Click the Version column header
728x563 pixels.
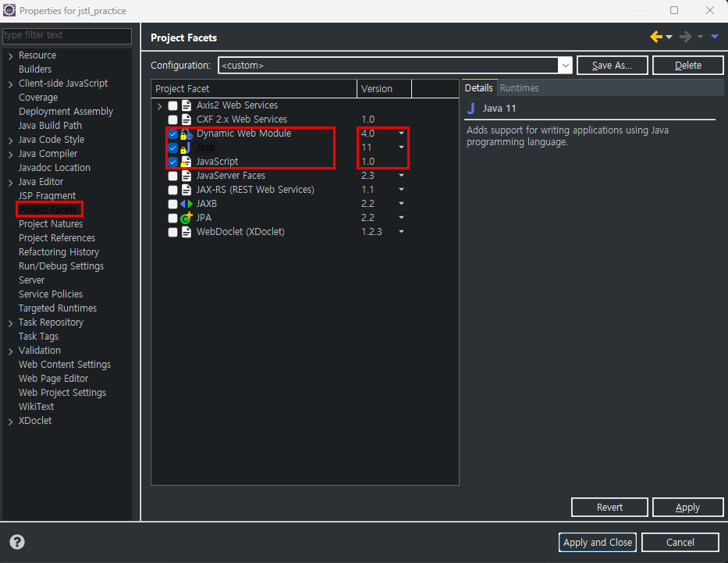pos(384,89)
